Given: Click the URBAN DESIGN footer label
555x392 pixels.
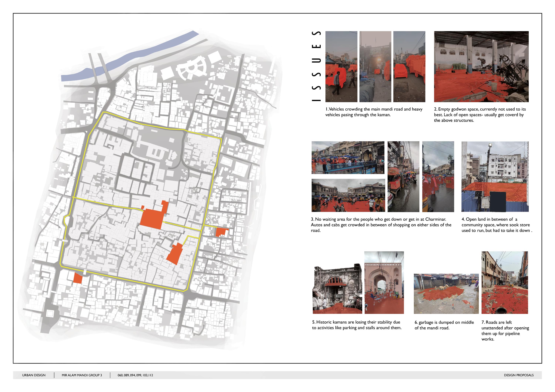Looking at the screenshot, I should [x=34, y=375].
